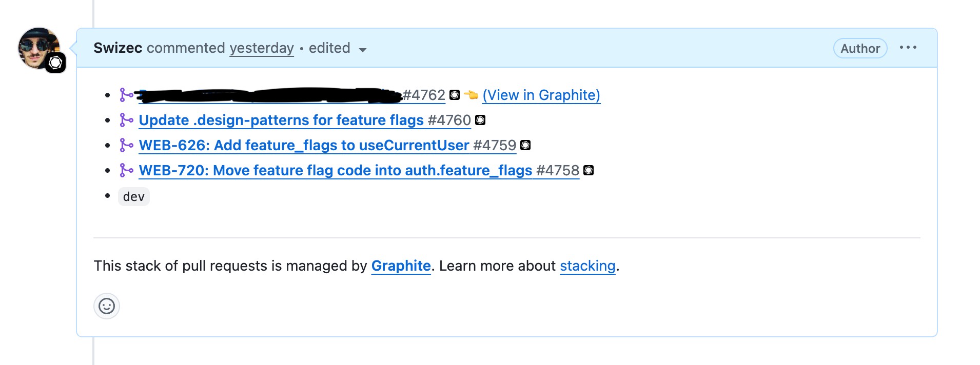This screenshot has width=980, height=365.
Task: Open Update .design-patterns for feature flags PR
Action: [281, 120]
